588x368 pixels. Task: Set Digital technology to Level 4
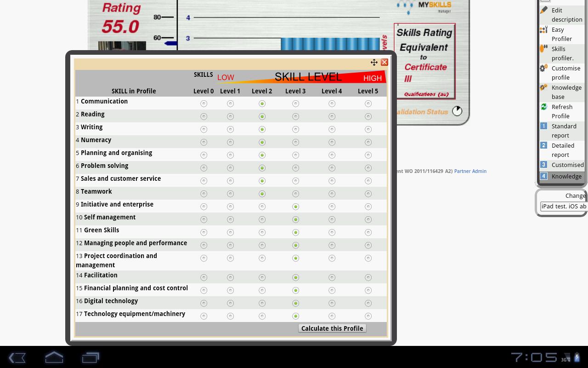[x=332, y=303]
